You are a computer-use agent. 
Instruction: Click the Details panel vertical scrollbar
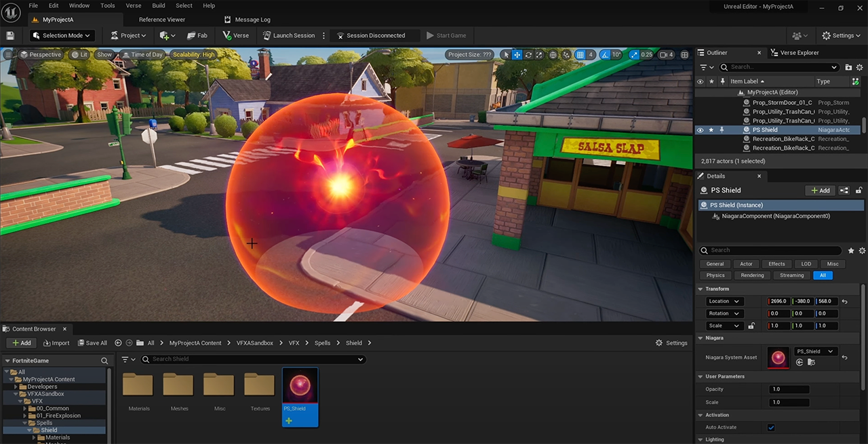tap(863, 339)
